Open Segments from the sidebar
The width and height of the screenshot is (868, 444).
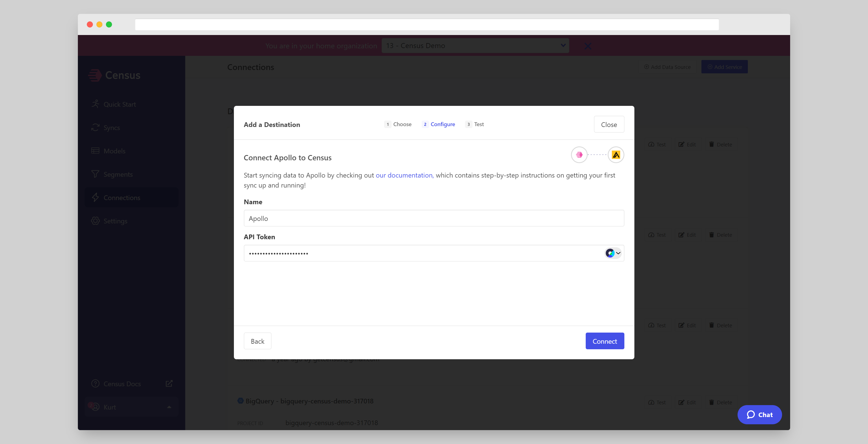118,174
